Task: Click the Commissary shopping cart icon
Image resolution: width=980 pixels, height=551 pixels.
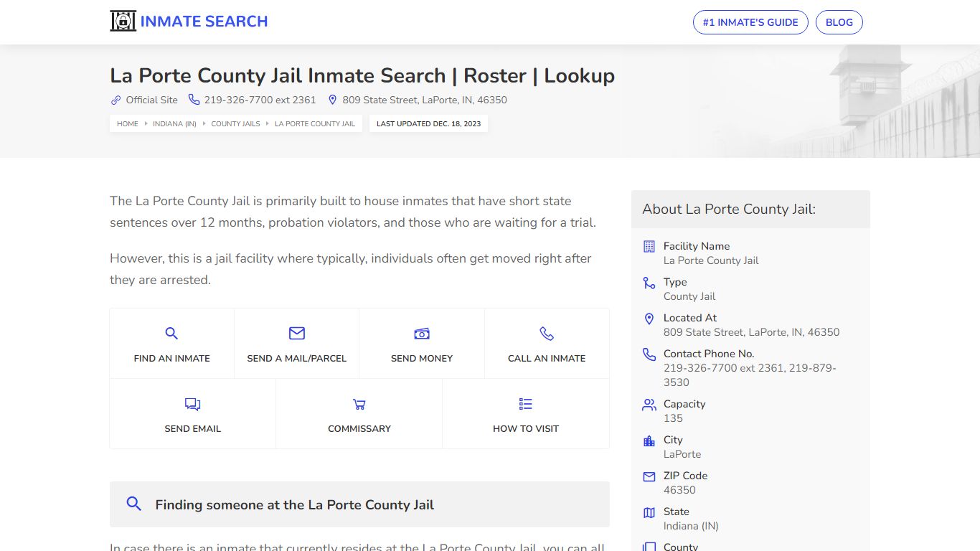Action: pyautogui.click(x=359, y=404)
